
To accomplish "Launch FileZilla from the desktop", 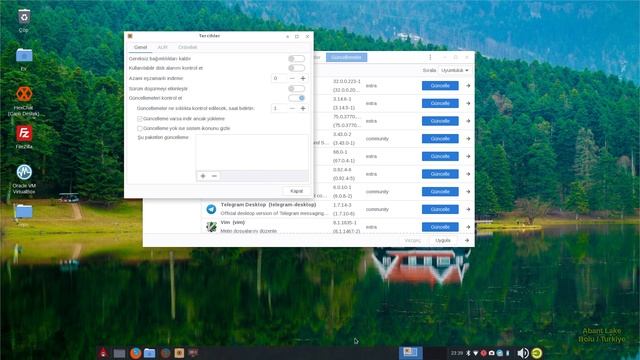I will click(24, 133).
